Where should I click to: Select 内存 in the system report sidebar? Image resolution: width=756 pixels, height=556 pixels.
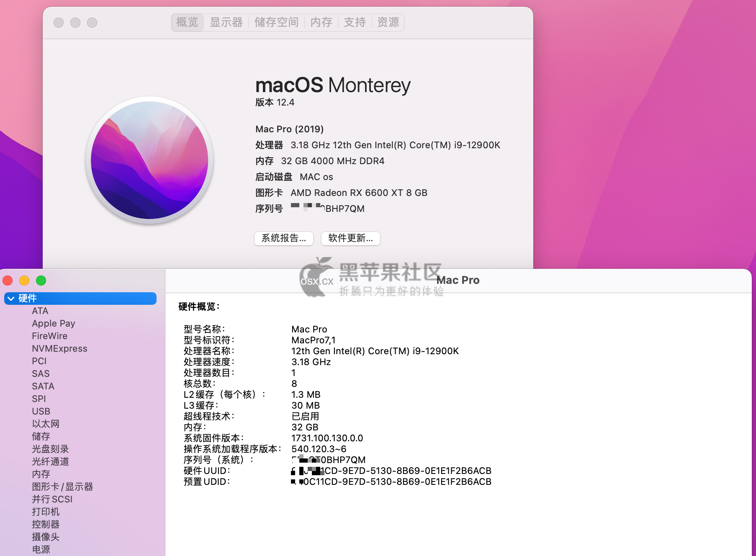tap(41, 474)
